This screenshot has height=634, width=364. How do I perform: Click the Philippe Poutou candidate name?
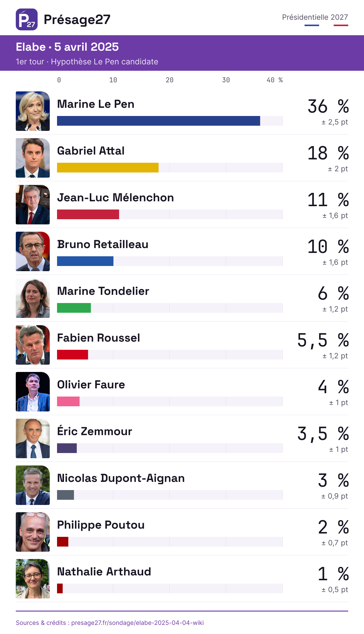101,525
